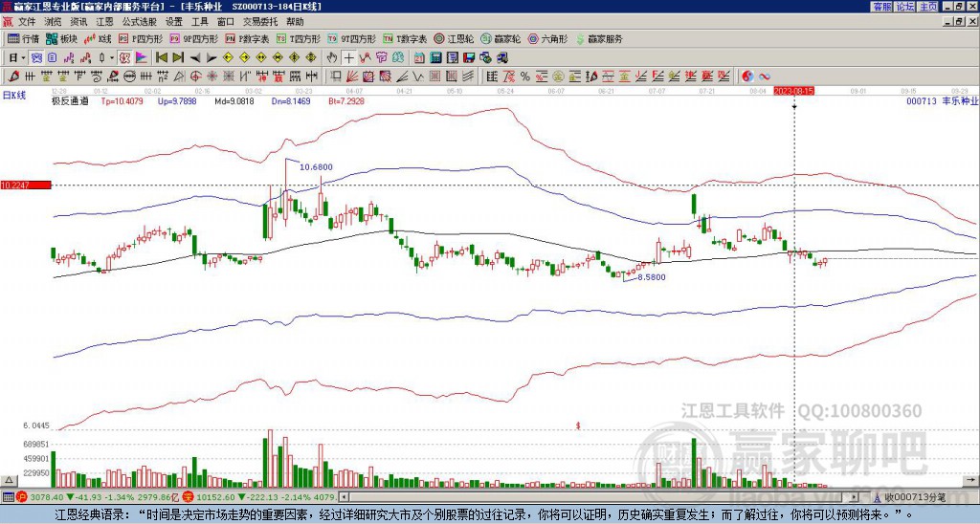
Task: Open the calculator icon
Action: click(x=435, y=57)
